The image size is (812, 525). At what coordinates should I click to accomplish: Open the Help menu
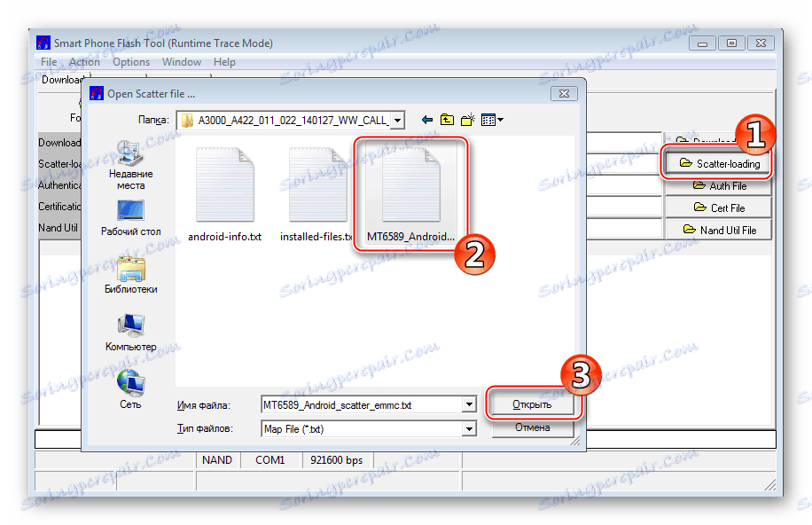[224, 62]
